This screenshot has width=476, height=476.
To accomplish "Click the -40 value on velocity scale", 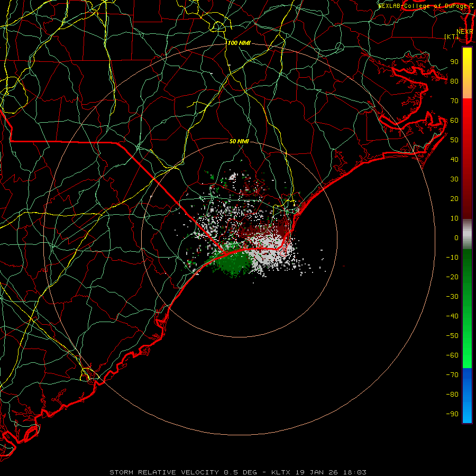I will click(452, 316).
